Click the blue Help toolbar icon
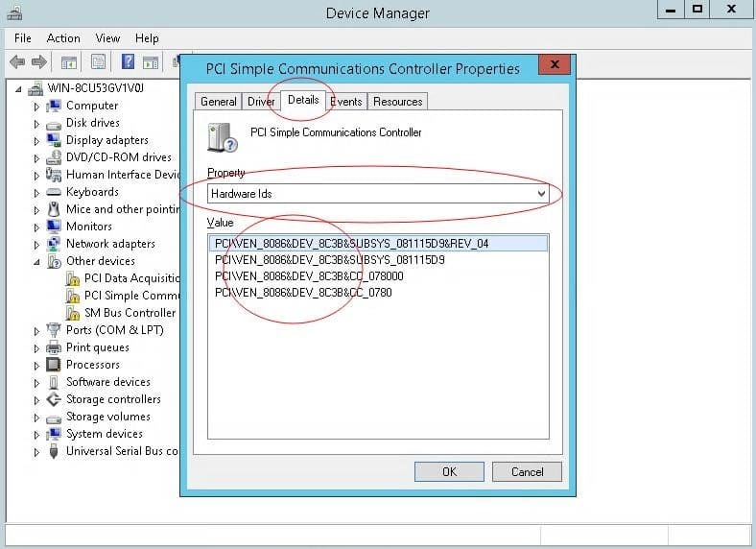Image resolution: width=756 pixels, height=549 pixels. coord(127,62)
